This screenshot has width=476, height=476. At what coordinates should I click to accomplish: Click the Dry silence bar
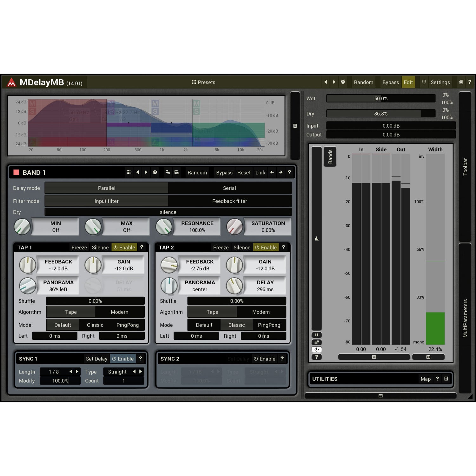click(168, 212)
